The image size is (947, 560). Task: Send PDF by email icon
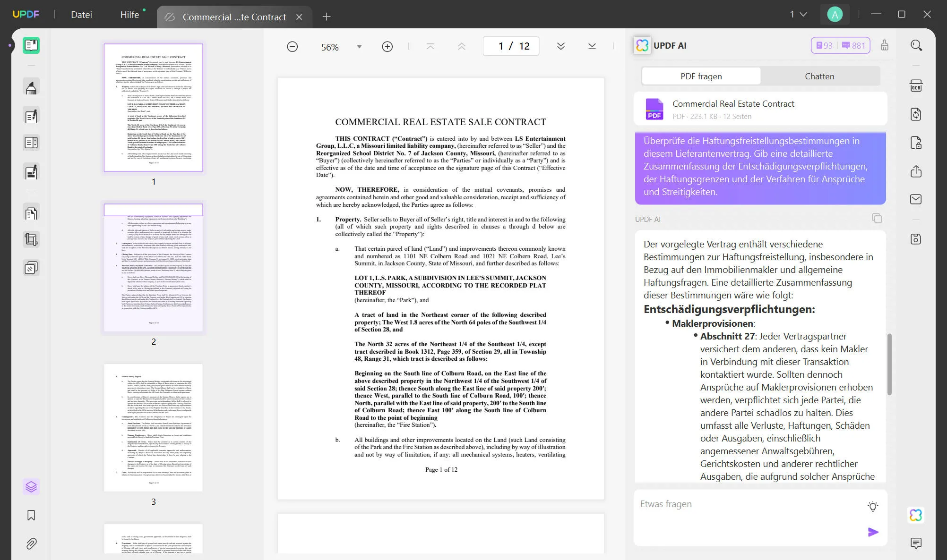(x=916, y=199)
